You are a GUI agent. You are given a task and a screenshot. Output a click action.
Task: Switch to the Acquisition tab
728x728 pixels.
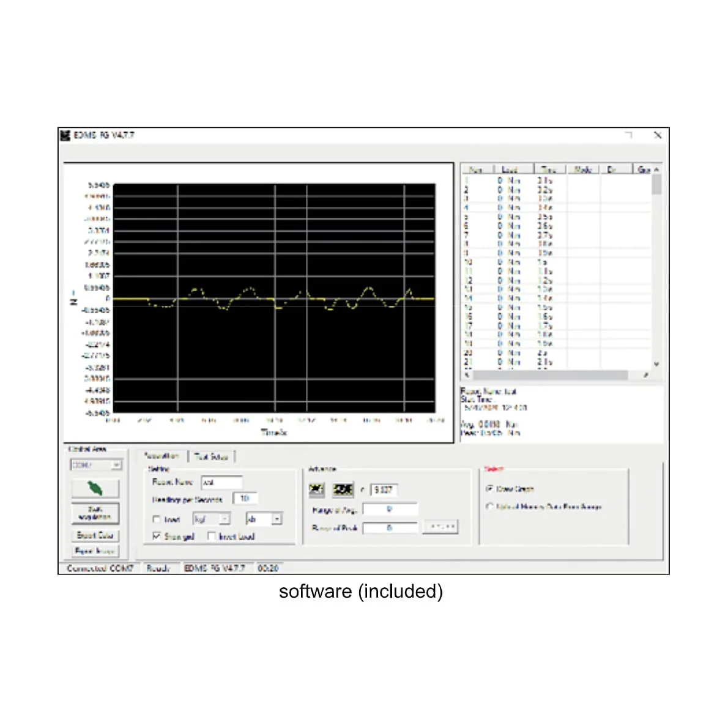tap(161, 456)
